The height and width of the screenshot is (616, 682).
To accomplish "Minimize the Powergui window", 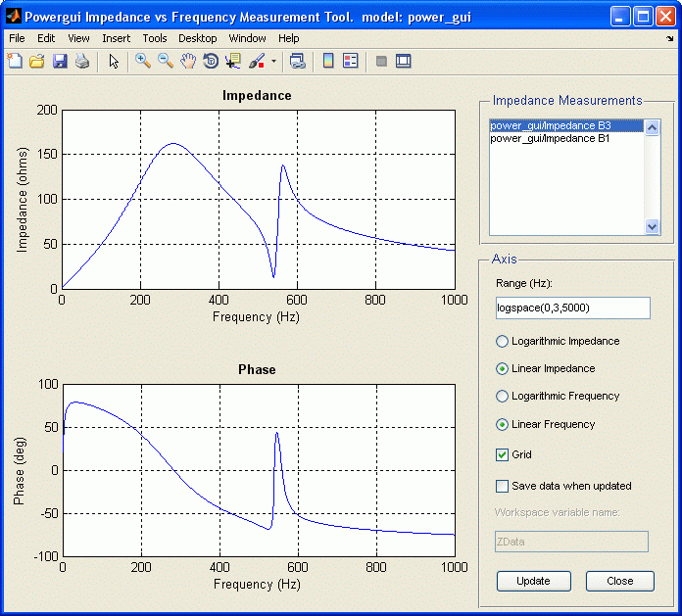I will pyautogui.click(x=620, y=17).
